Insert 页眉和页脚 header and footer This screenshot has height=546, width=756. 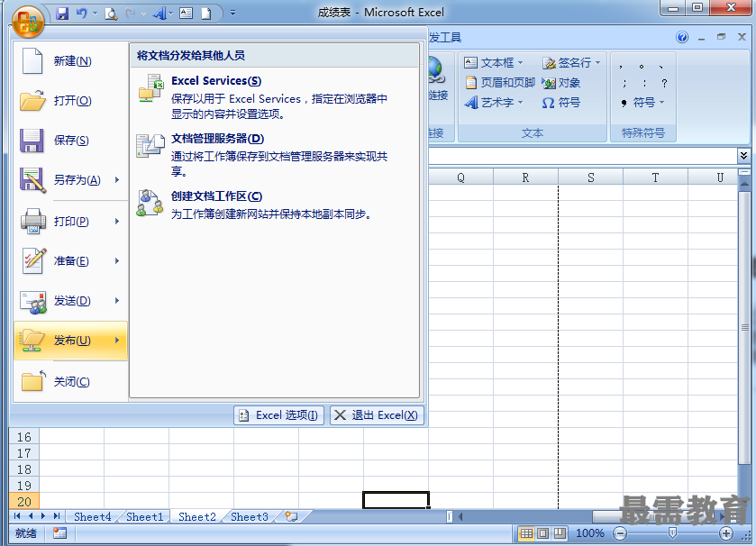[x=500, y=82]
